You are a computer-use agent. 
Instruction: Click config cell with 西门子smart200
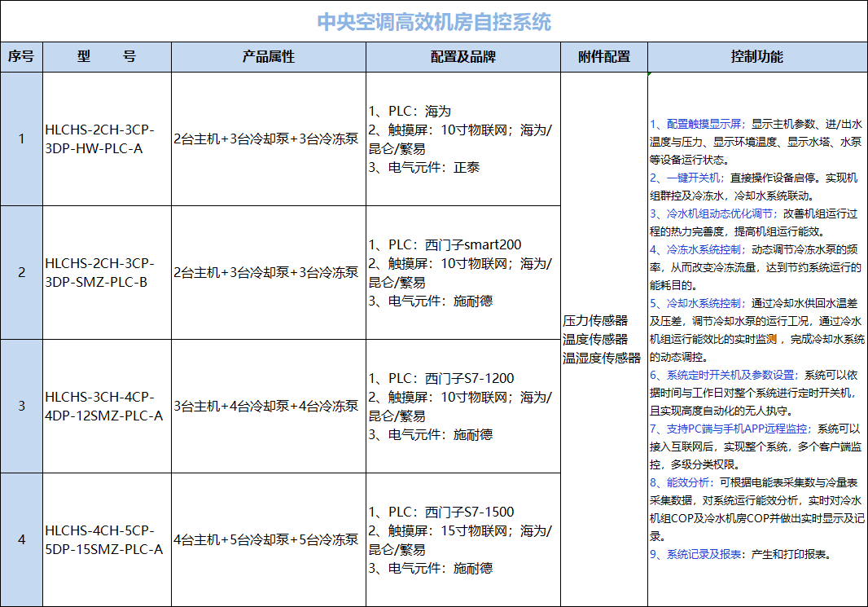(462, 272)
